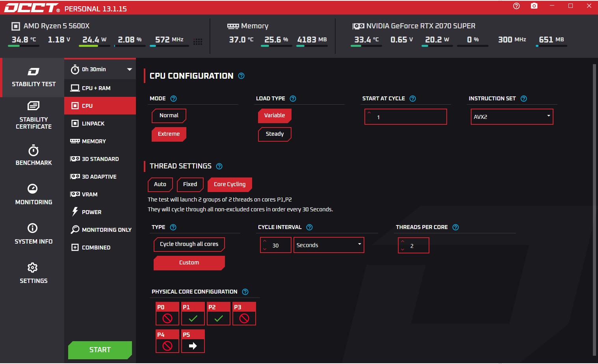Select the CPU test
The width and height of the screenshot is (598, 364).
[100, 106]
